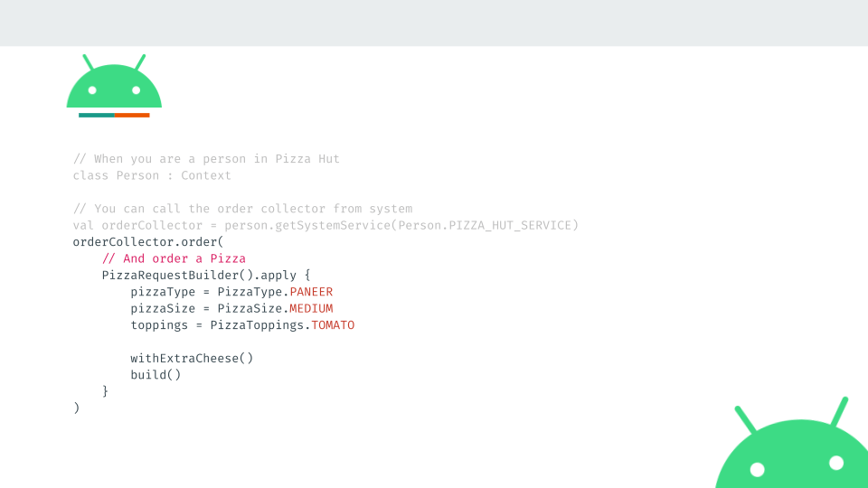Click the left antenna of bottom-right Android
868x488 pixels.
click(746, 419)
